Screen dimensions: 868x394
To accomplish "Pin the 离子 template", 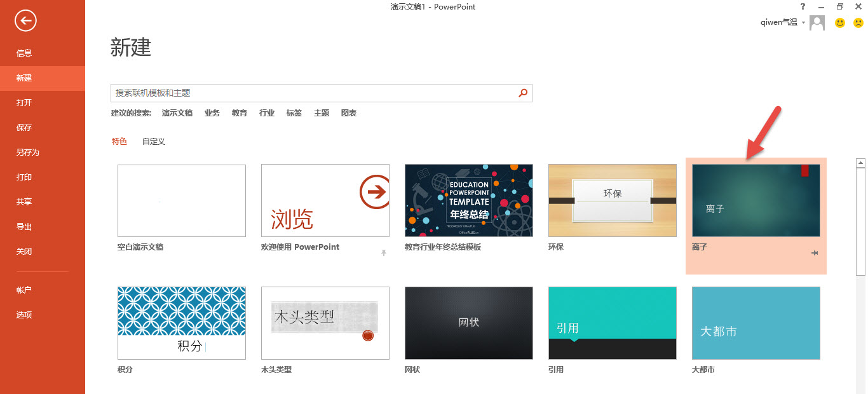I will click(x=814, y=252).
